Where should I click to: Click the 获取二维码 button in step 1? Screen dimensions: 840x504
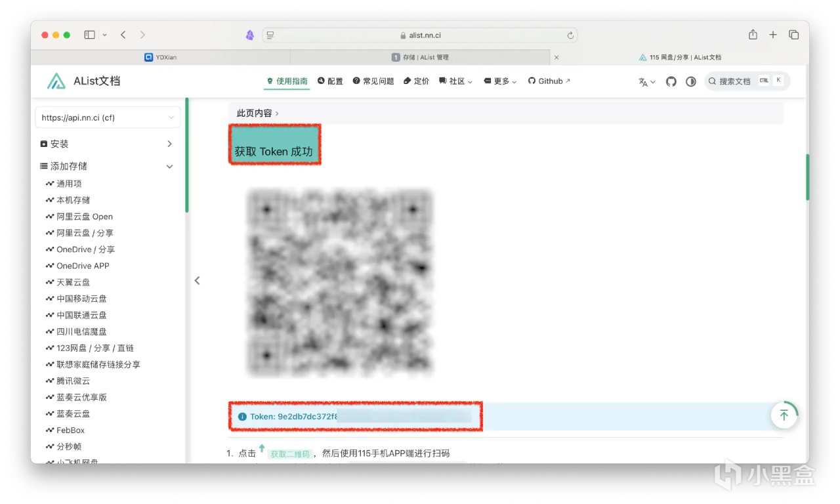pos(289,453)
